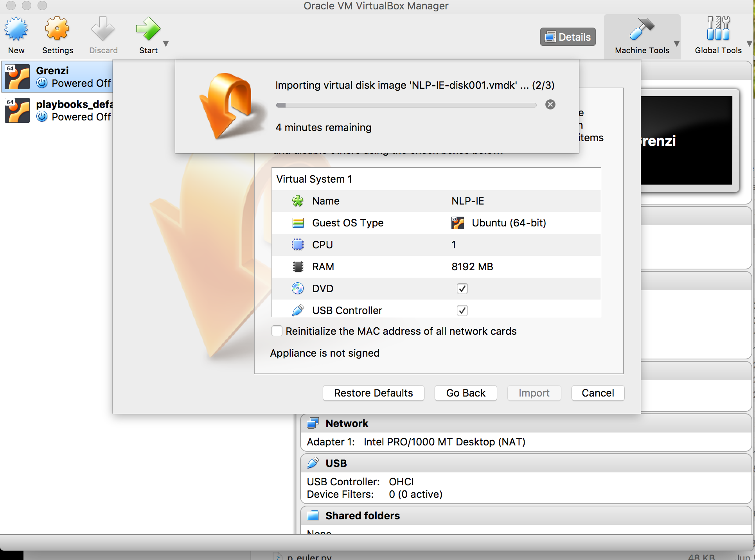Click the Details button
The width and height of the screenshot is (755, 560).
pyautogui.click(x=568, y=37)
